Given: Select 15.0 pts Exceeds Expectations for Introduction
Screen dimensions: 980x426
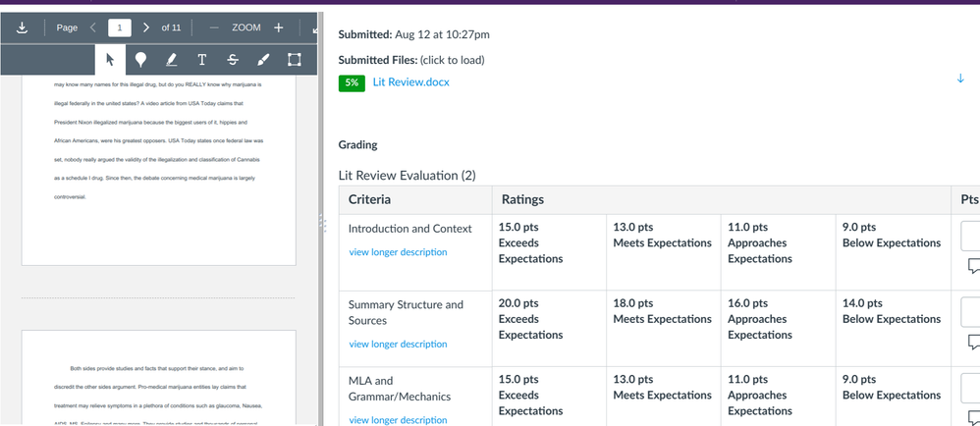Looking at the screenshot, I should [549, 252].
